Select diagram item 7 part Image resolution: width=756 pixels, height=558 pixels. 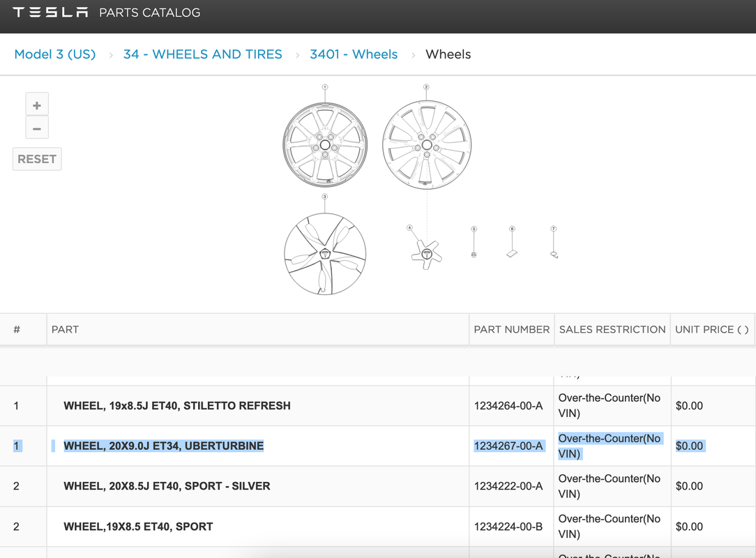554,254
